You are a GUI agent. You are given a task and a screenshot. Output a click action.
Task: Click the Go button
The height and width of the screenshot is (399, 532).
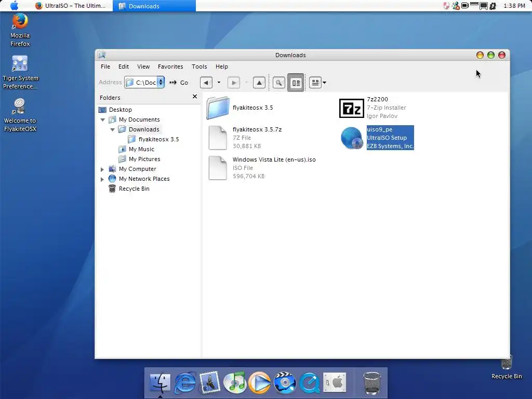pos(179,83)
